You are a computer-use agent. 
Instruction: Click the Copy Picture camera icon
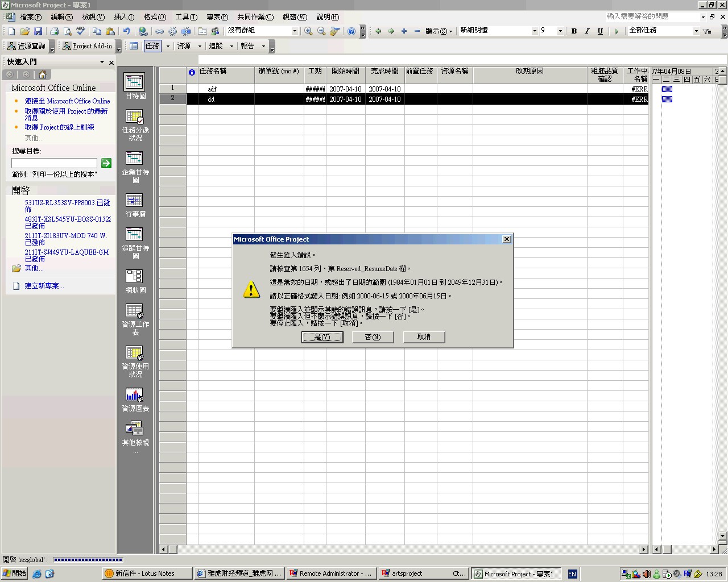coord(334,31)
